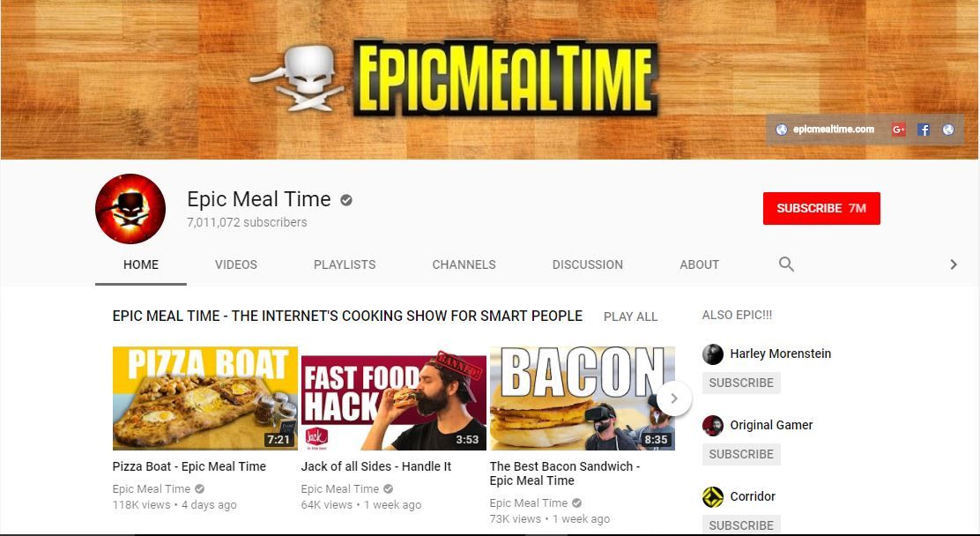Click the red Subscribe 7M button
980x536 pixels.
(x=821, y=208)
